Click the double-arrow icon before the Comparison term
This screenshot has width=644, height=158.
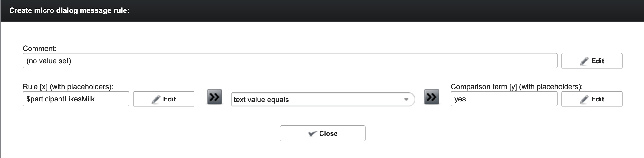pos(431,97)
